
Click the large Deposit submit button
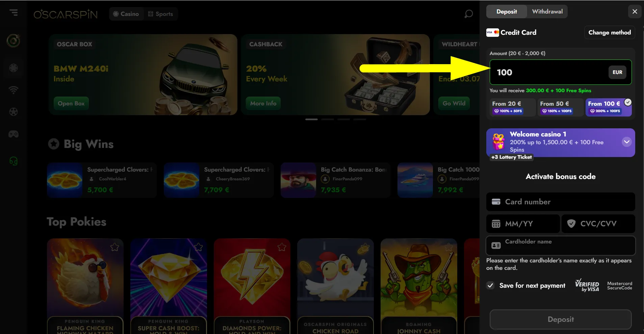pyautogui.click(x=561, y=319)
